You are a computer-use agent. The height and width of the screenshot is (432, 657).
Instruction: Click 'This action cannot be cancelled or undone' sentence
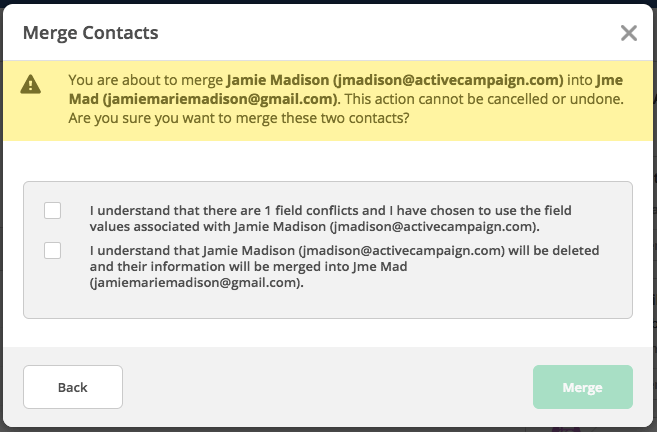(x=484, y=99)
